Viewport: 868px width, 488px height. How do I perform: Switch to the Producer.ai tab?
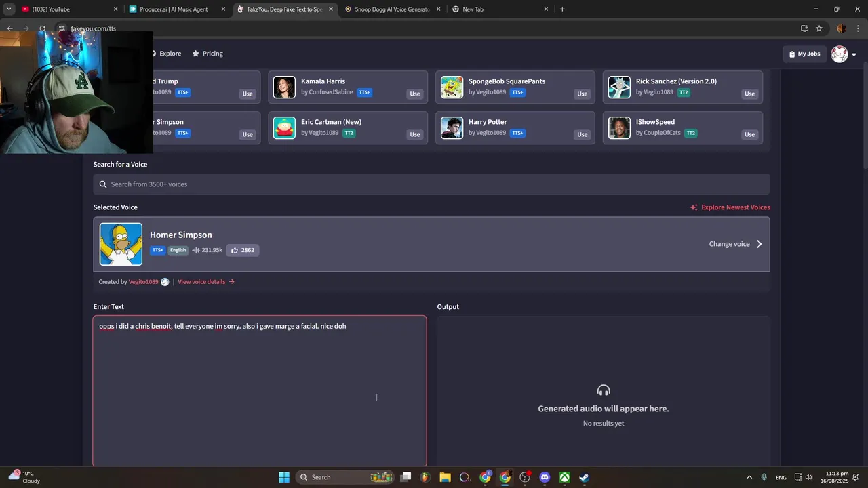178,9
